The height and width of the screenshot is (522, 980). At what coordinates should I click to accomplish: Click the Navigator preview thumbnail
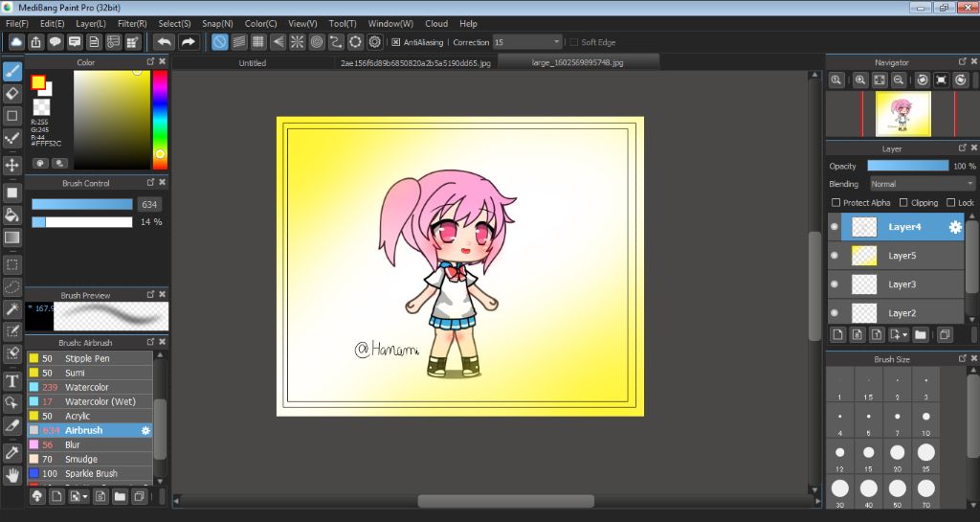902,114
